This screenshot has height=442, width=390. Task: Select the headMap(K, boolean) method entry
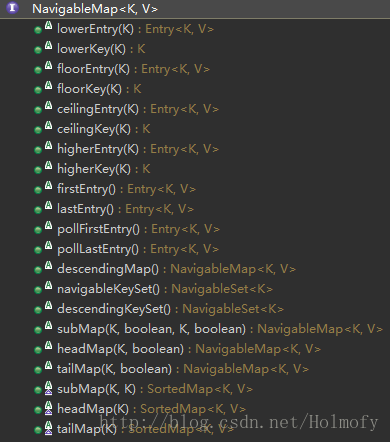pyautogui.click(x=189, y=349)
